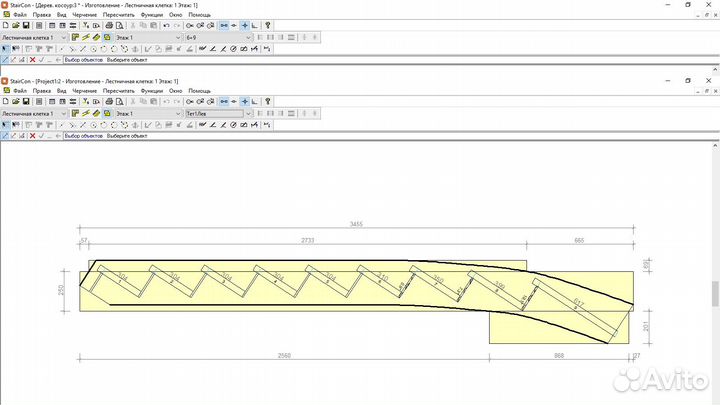Open the 'Черчение' menu in the lower window

[x=84, y=90]
